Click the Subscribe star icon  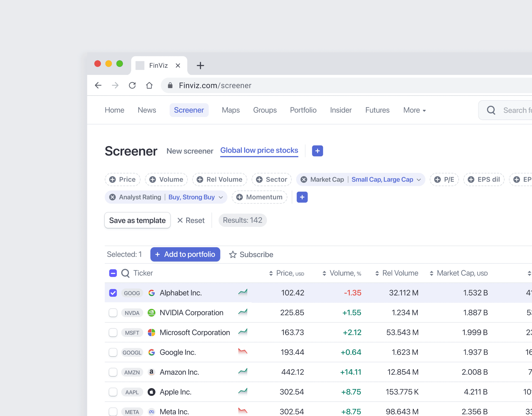point(233,255)
